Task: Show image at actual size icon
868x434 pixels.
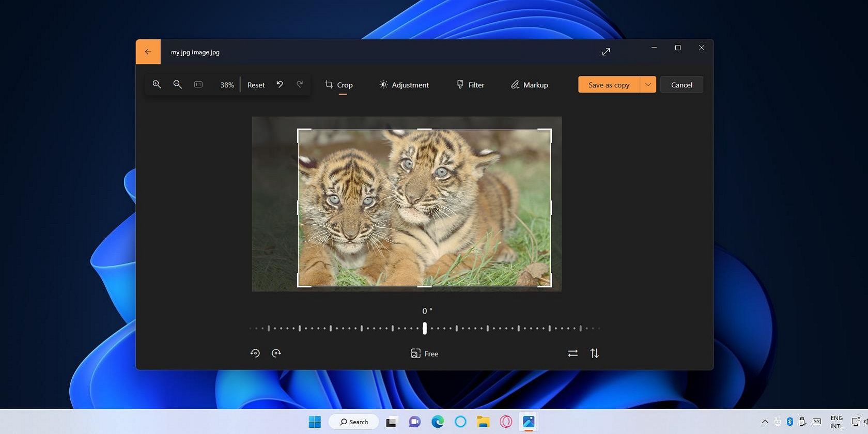Action: [x=198, y=84]
